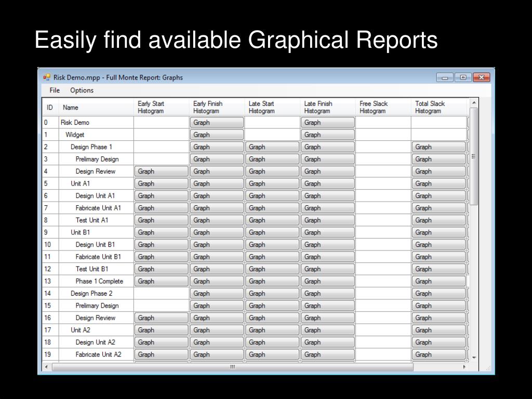The image size is (532, 399).
Task: Open Early Start Graph for Design Review row 4
Action: click(161, 171)
